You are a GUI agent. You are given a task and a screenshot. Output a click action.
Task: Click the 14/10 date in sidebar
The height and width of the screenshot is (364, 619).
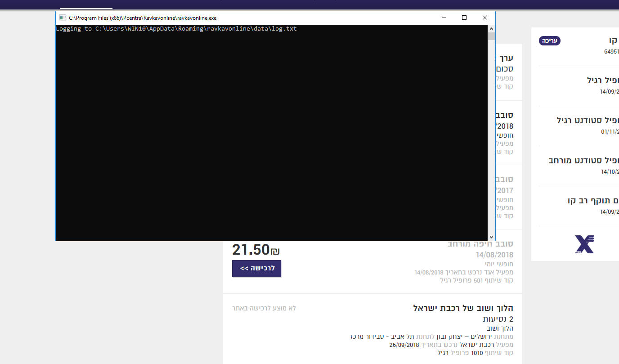click(x=610, y=172)
